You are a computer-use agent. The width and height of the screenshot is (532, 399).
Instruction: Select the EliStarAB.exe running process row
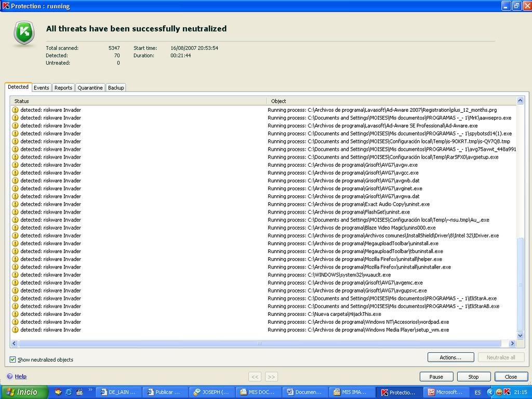[x=263, y=306]
